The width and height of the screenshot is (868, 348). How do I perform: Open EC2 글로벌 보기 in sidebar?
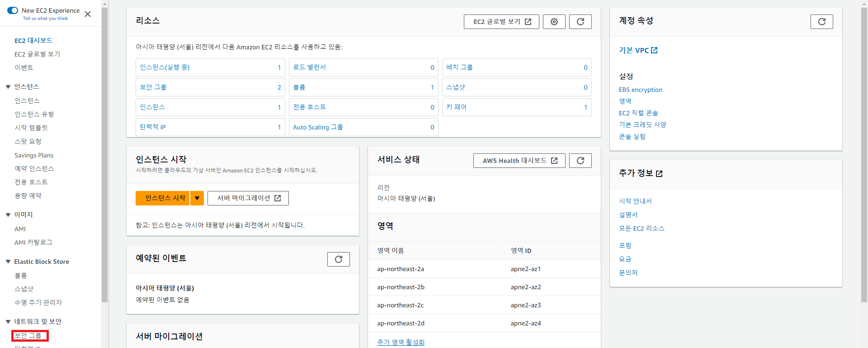[x=37, y=54]
